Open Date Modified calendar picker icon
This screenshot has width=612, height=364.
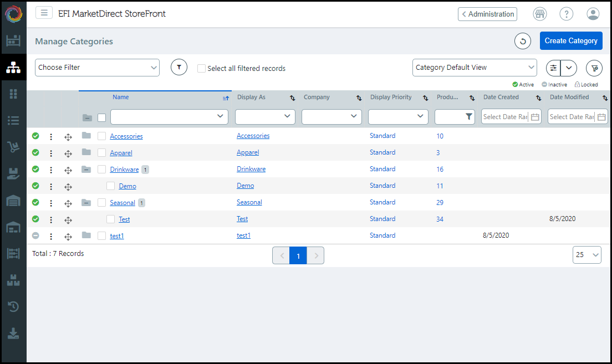[x=601, y=117]
